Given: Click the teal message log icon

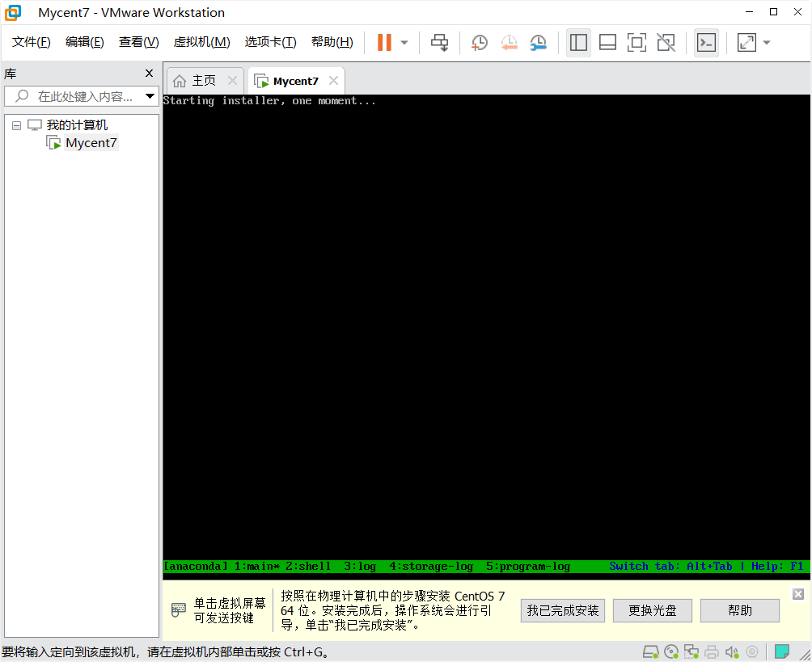Looking at the screenshot, I should click(781, 651).
